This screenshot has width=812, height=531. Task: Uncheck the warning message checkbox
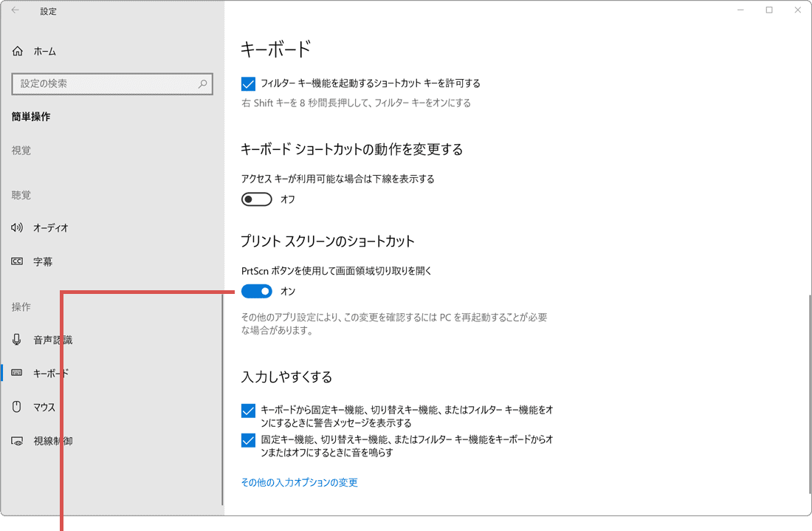(x=248, y=410)
